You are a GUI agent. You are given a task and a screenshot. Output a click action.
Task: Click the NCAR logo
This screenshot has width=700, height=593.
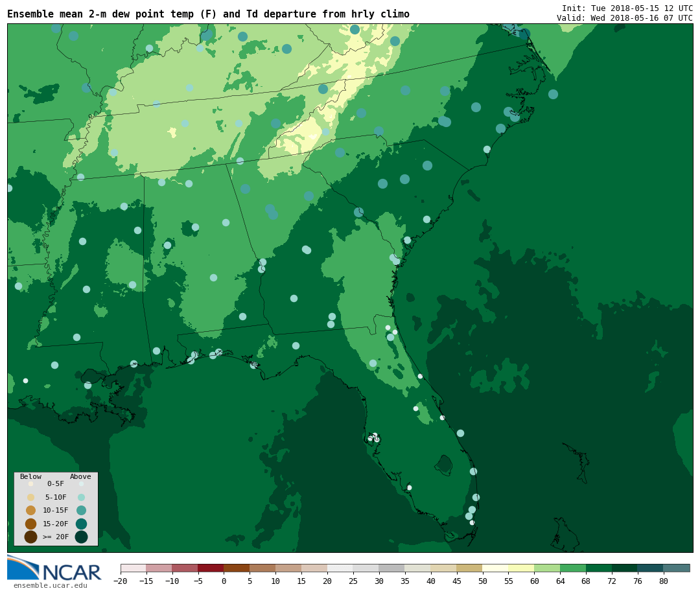[x=54, y=568]
